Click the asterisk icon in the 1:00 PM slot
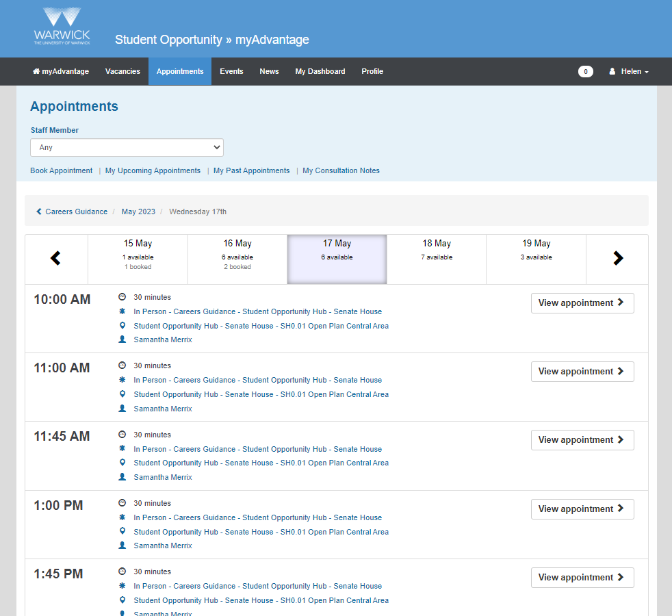The width and height of the screenshot is (672, 616). [122, 517]
